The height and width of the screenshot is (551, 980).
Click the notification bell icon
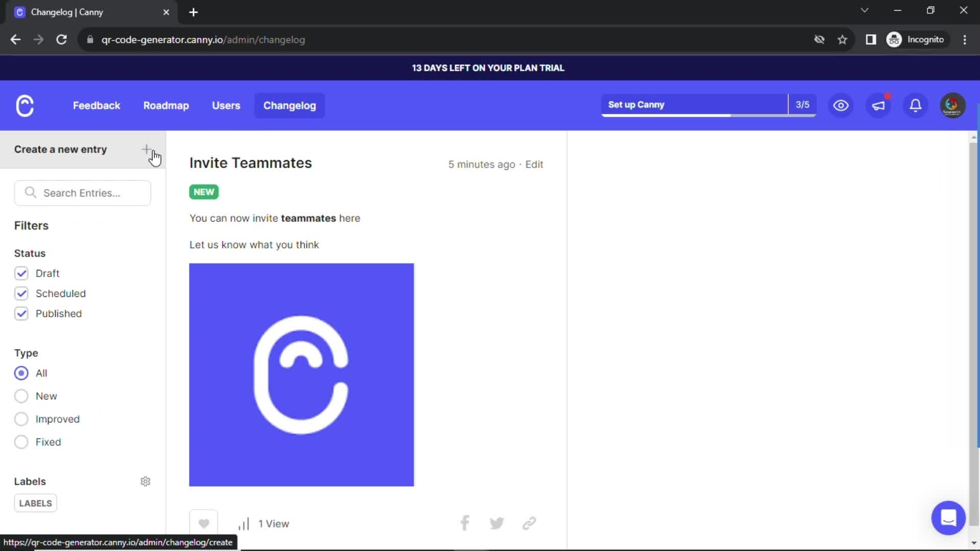tap(917, 105)
